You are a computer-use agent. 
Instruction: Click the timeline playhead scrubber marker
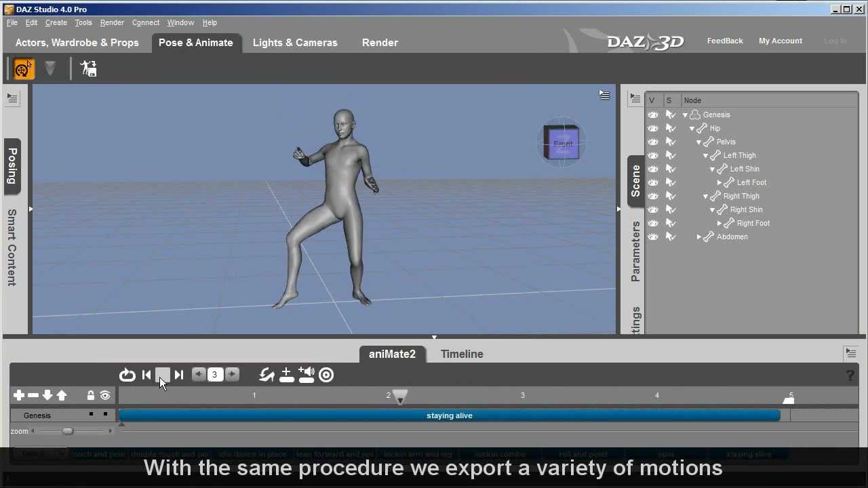point(400,396)
